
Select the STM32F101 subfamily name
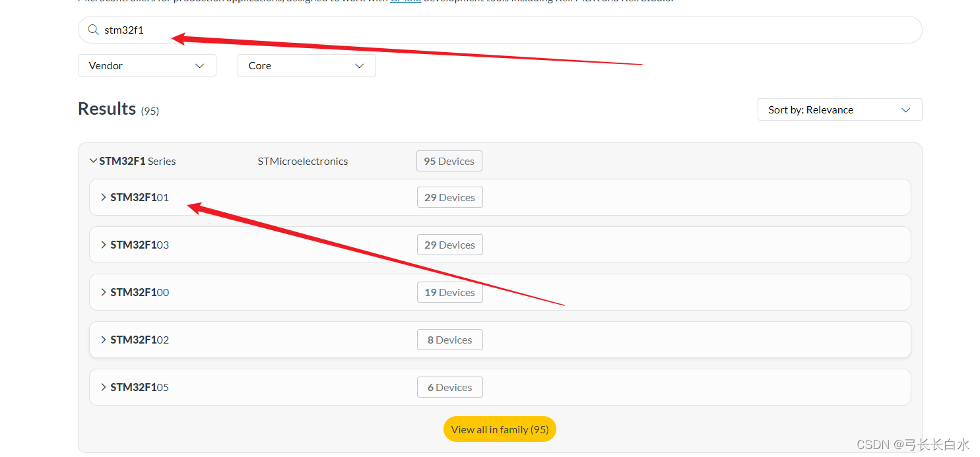[139, 197]
